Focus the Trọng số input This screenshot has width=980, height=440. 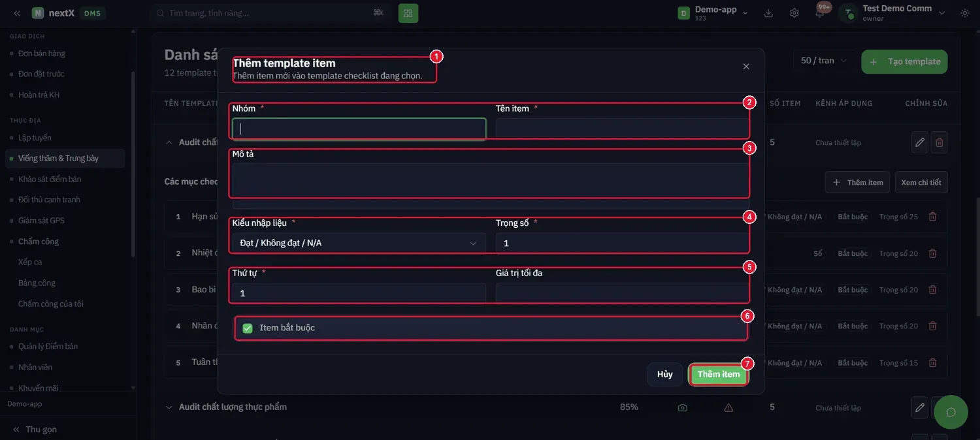tap(623, 243)
